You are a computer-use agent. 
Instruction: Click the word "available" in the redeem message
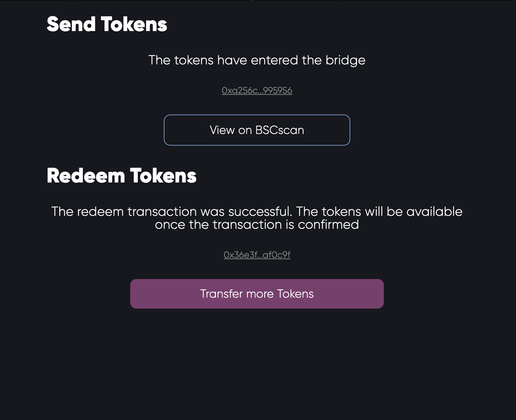click(434, 212)
